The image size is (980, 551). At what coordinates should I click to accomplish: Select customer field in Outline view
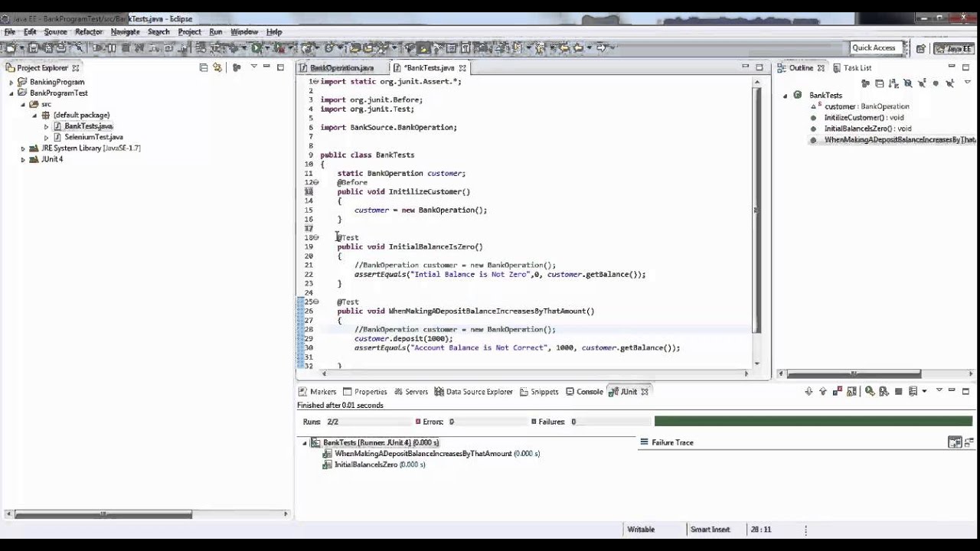click(867, 107)
